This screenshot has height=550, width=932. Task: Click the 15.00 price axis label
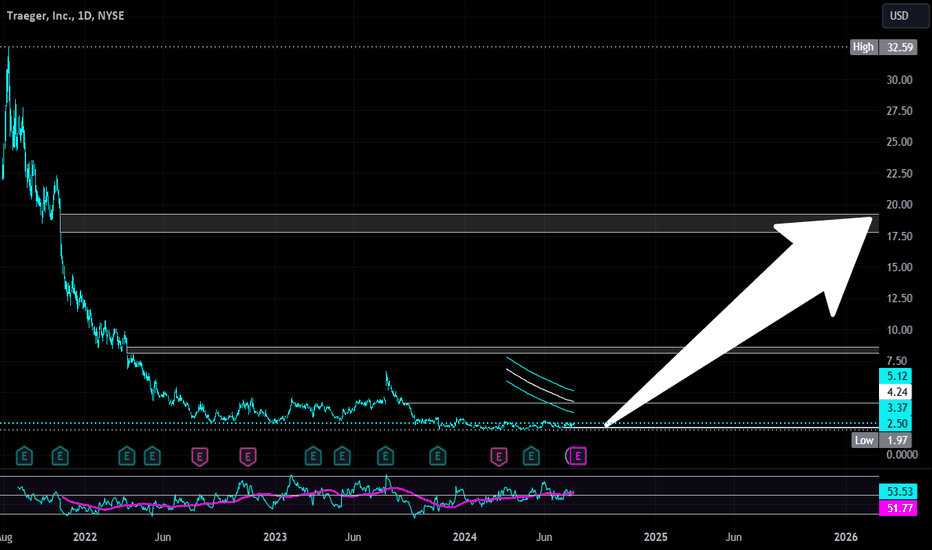click(x=899, y=267)
